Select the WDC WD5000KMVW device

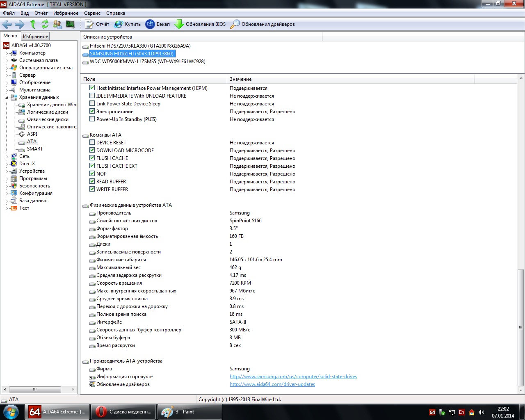click(147, 62)
